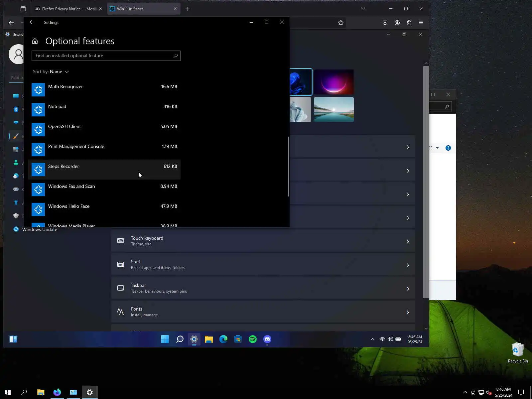The image size is (532, 399).
Task: Select the Print Management Console feature
Action: pyautogui.click(x=104, y=150)
